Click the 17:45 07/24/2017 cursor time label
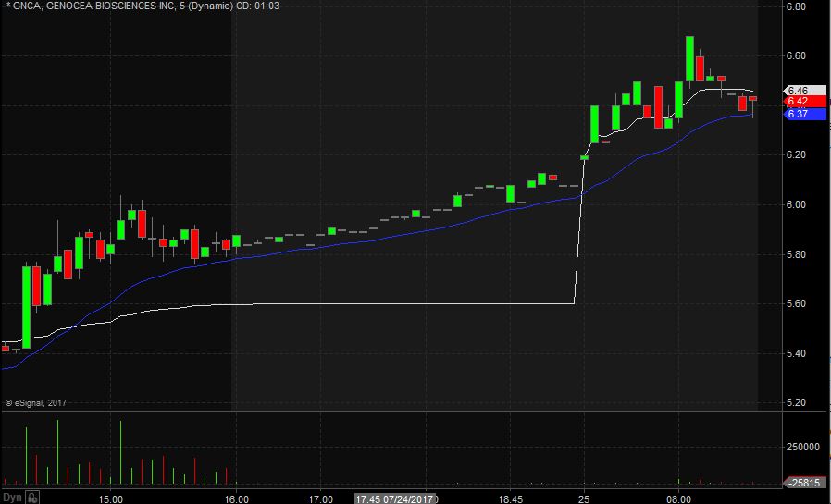The height and width of the screenshot is (504, 831). click(395, 498)
